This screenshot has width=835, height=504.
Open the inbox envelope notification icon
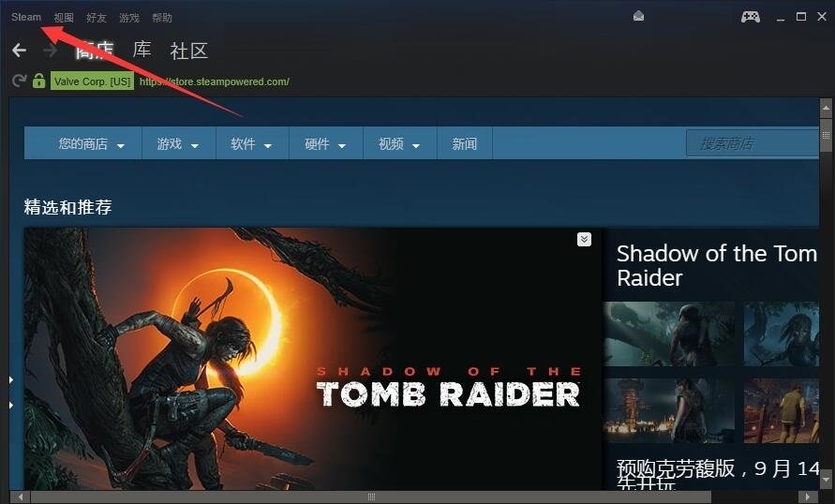click(x=638, y=17)
